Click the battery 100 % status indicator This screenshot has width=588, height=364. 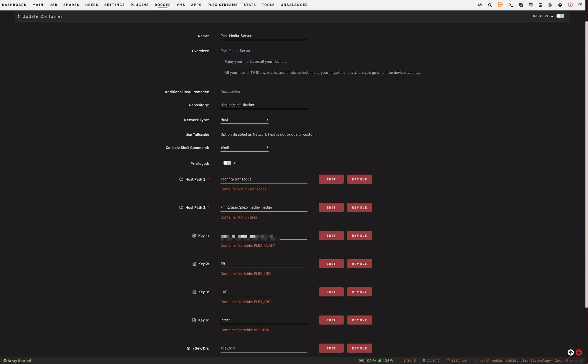click(367, 360)
